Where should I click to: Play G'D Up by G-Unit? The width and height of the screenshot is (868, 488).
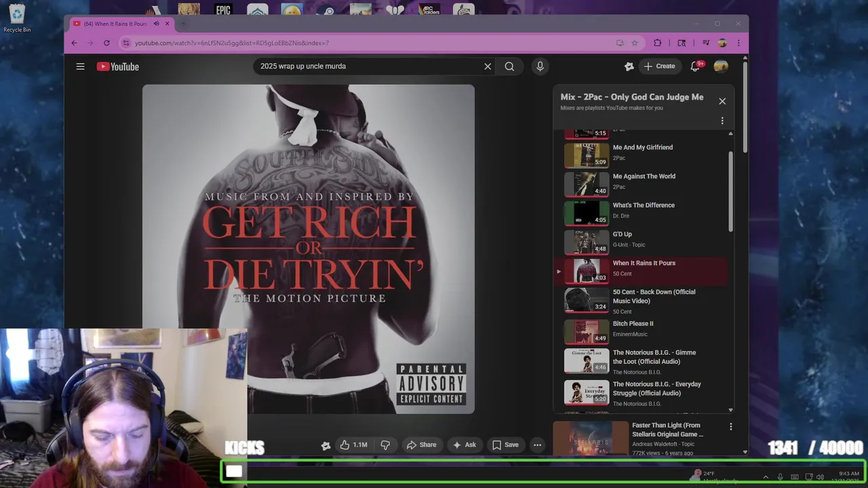coord(641,242)
